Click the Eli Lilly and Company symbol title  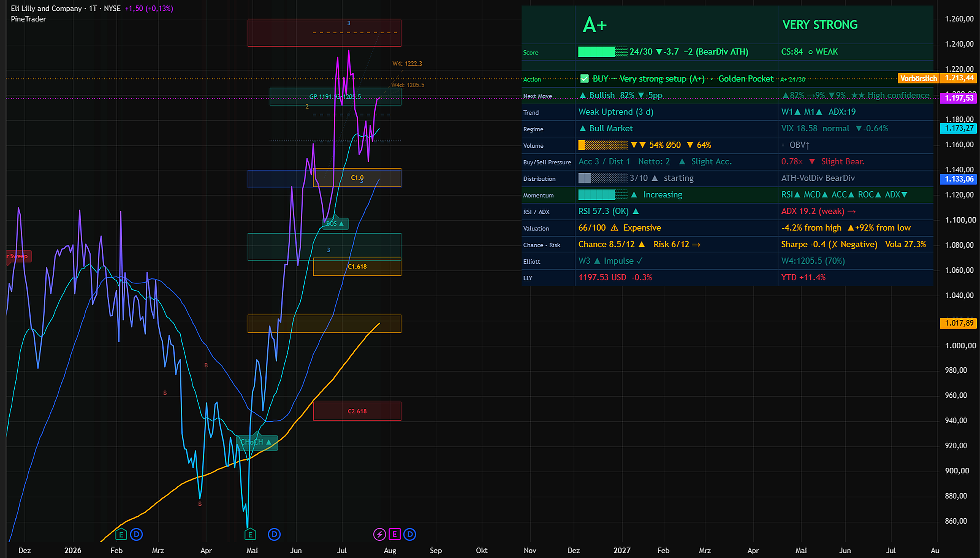click(x=46, y=9)
